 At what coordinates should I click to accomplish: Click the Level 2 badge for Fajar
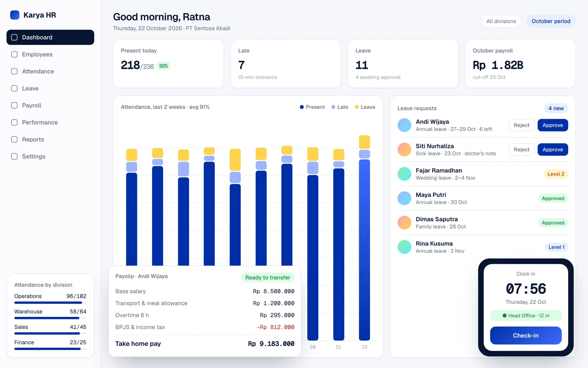coord(556,174)
